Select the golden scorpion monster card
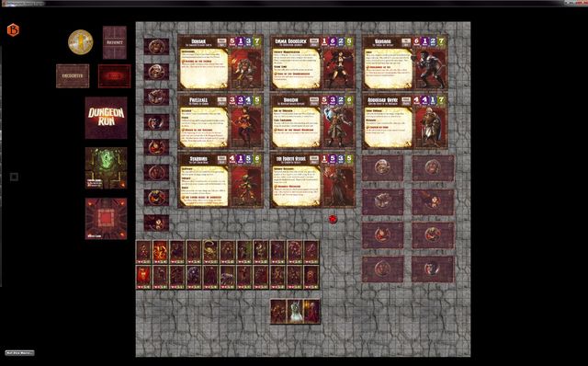 pyautogui.click(x=210, y=251)
